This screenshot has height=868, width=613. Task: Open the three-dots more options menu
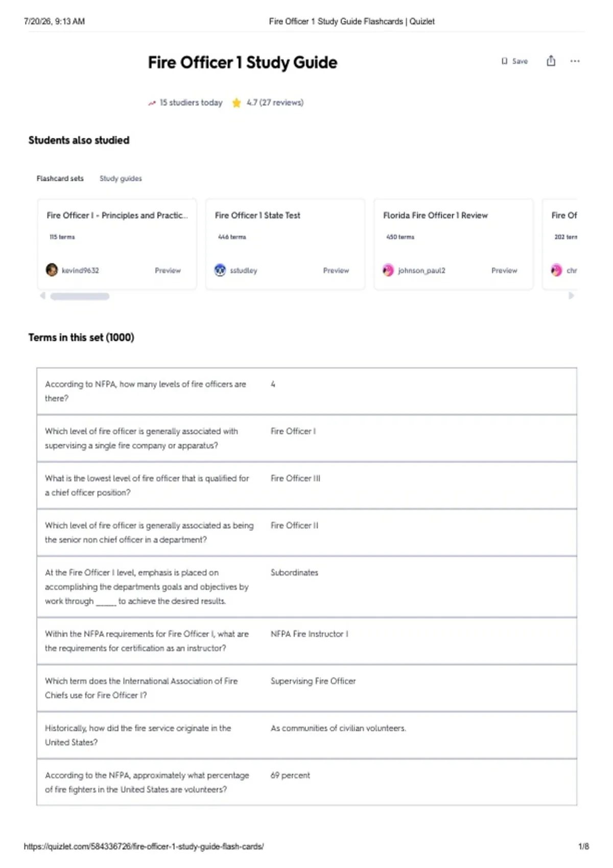click(575, 61)
